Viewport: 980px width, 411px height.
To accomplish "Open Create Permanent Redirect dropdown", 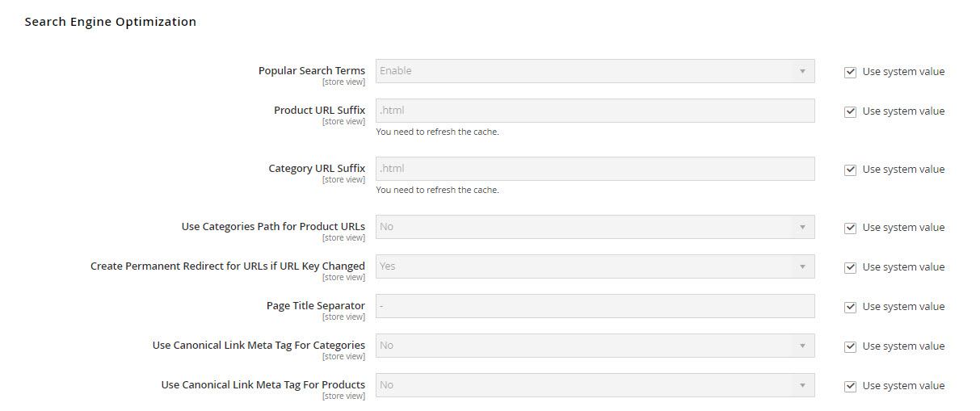I will (595, 266).
